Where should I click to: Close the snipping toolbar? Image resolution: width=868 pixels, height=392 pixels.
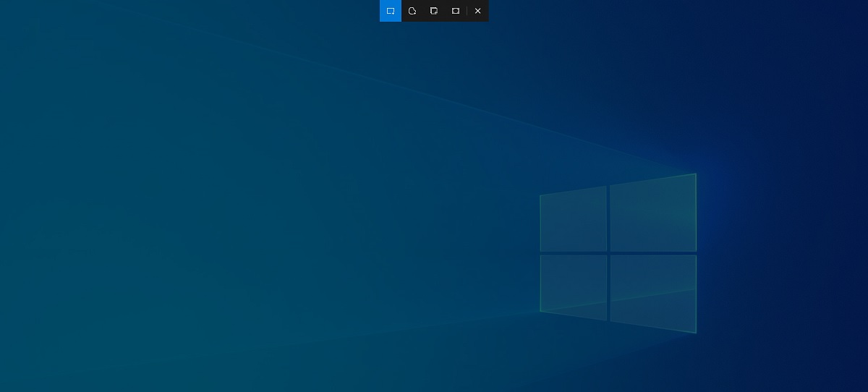click(x=478, y=11)
